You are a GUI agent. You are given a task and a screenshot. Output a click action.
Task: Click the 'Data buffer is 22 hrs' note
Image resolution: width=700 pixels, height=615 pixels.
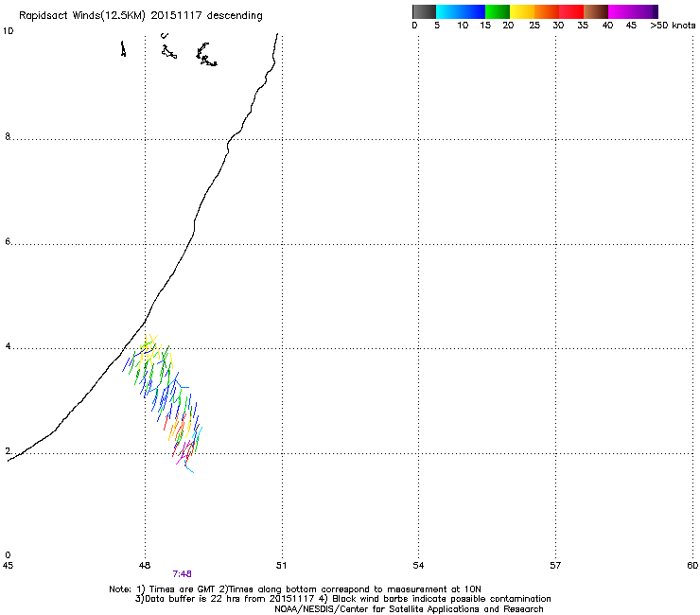click(342, 599)
